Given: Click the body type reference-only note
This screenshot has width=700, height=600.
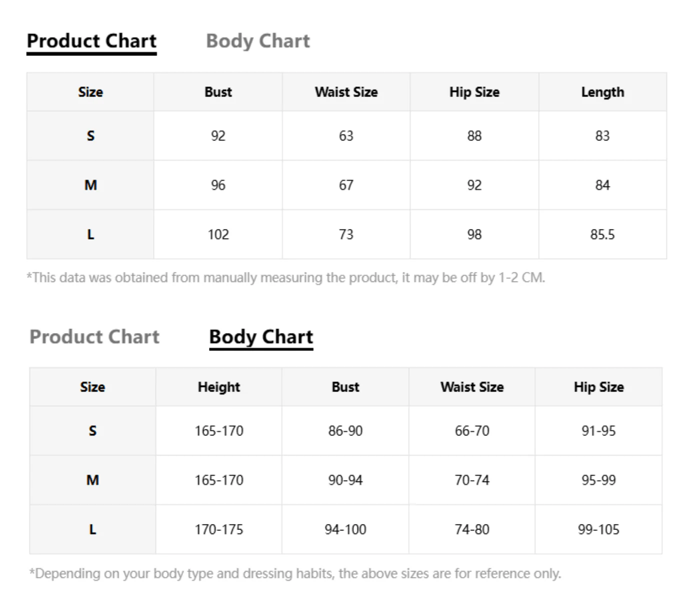Looking at the screenshot, I should (x=295, y=573).
